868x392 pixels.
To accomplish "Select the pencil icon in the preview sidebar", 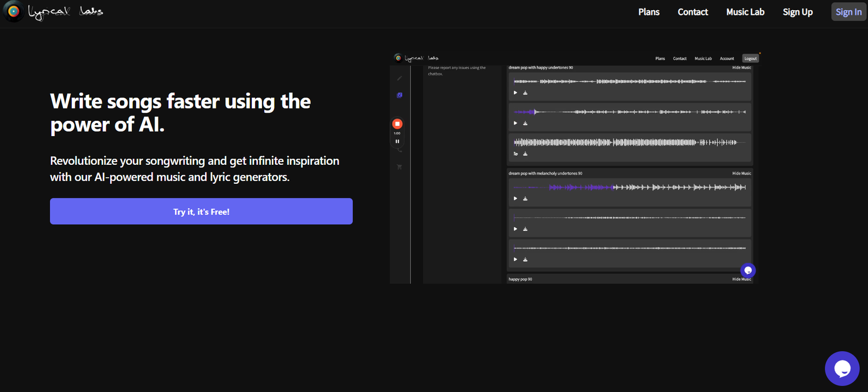I will (399, 79).
